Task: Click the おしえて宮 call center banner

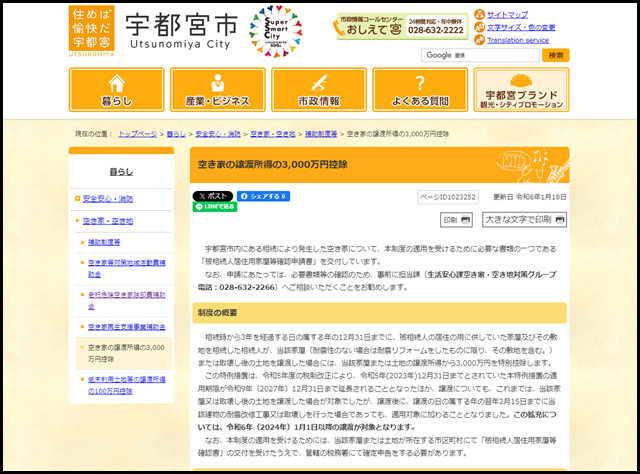Action: pyautogui.click(x=402, y=26)
